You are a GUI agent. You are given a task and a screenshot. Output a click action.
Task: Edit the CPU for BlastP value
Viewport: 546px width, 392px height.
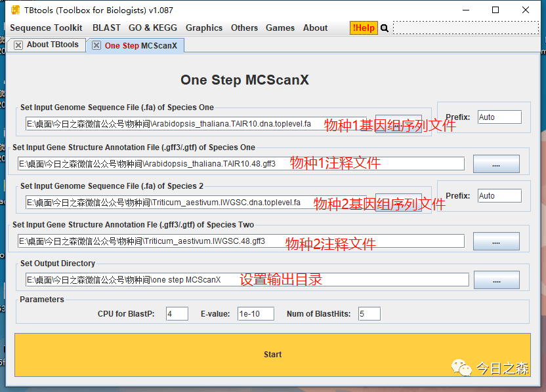point(177,314)
